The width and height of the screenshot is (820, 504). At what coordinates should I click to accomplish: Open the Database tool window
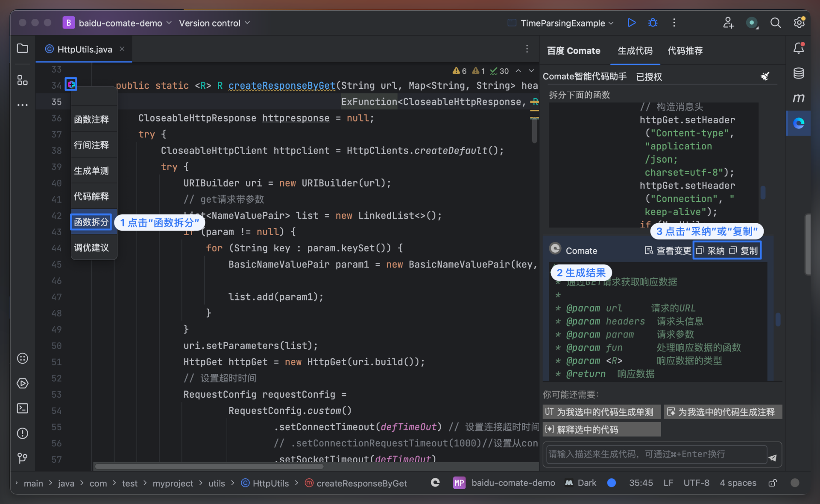(798, 73)
